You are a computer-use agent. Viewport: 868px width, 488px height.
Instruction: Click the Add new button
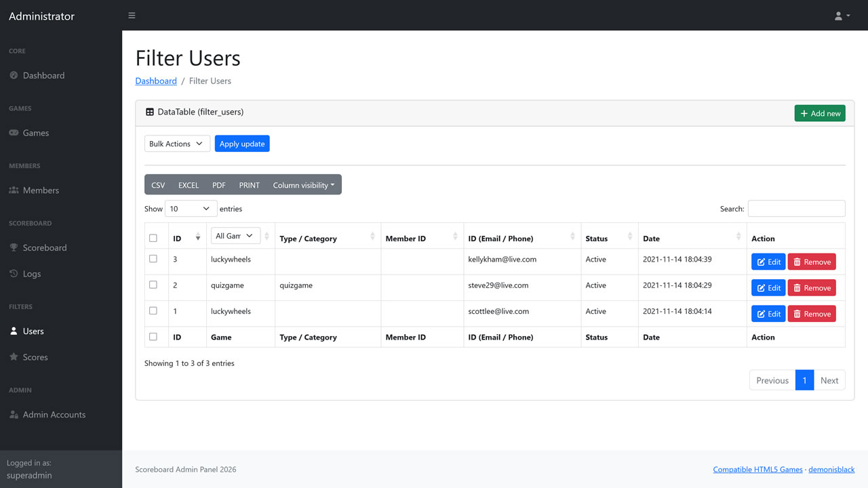click(x=820, y=113)
